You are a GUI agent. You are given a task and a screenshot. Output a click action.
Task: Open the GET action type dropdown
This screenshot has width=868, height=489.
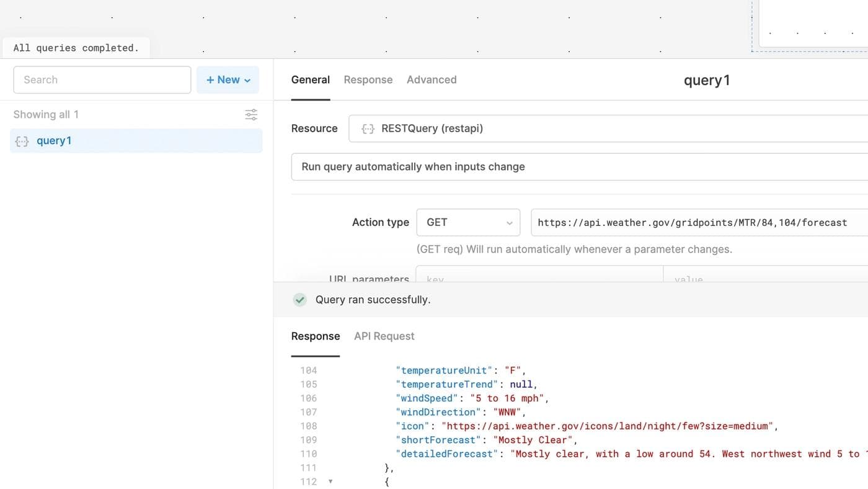click(468, 223)
